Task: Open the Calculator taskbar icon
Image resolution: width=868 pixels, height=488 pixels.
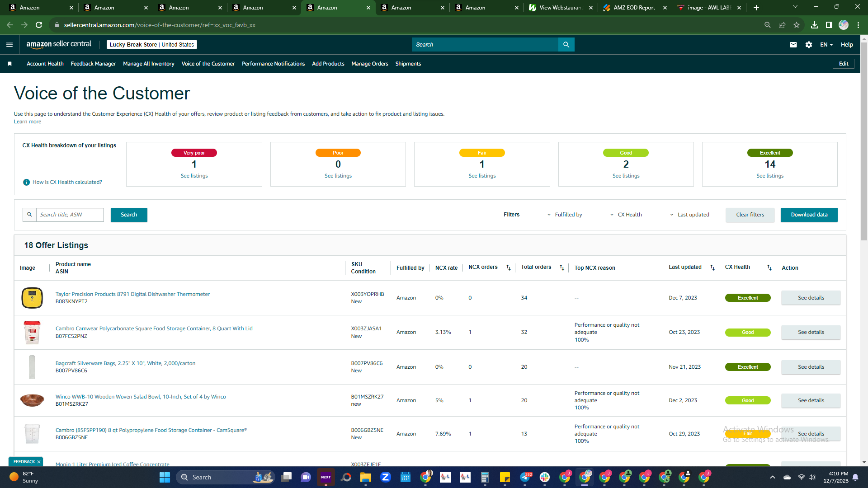Action: click(485, 477)
